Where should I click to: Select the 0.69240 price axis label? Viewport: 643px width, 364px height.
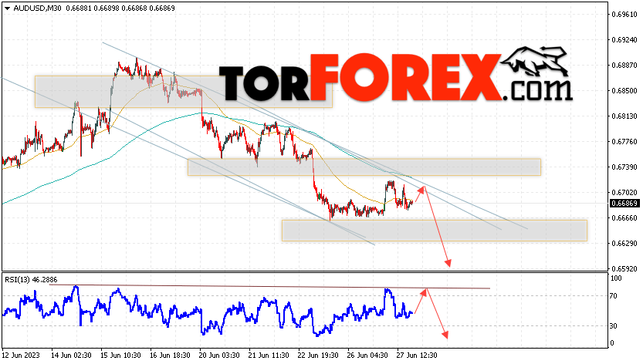[x=624, y=40]
